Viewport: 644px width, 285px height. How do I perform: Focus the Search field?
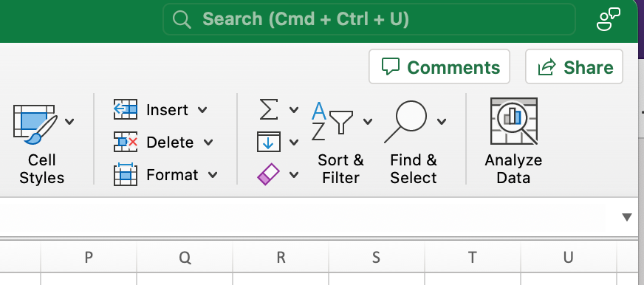(x=369, y=19)
